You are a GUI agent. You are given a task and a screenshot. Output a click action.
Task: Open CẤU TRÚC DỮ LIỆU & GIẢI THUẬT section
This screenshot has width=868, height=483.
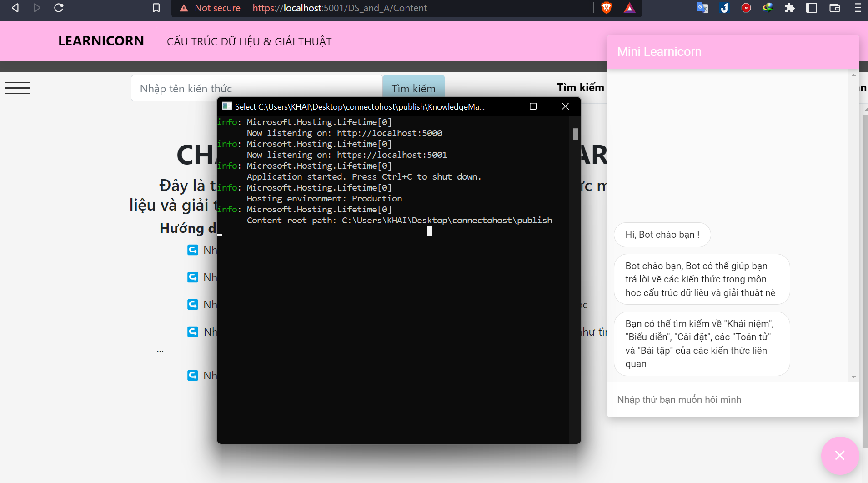(x=249, y=41)
